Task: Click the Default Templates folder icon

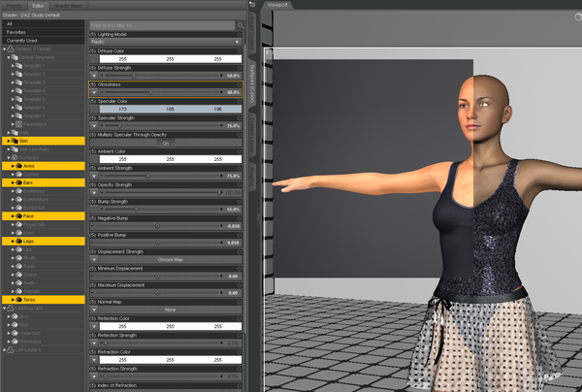Action: (15, 57)
